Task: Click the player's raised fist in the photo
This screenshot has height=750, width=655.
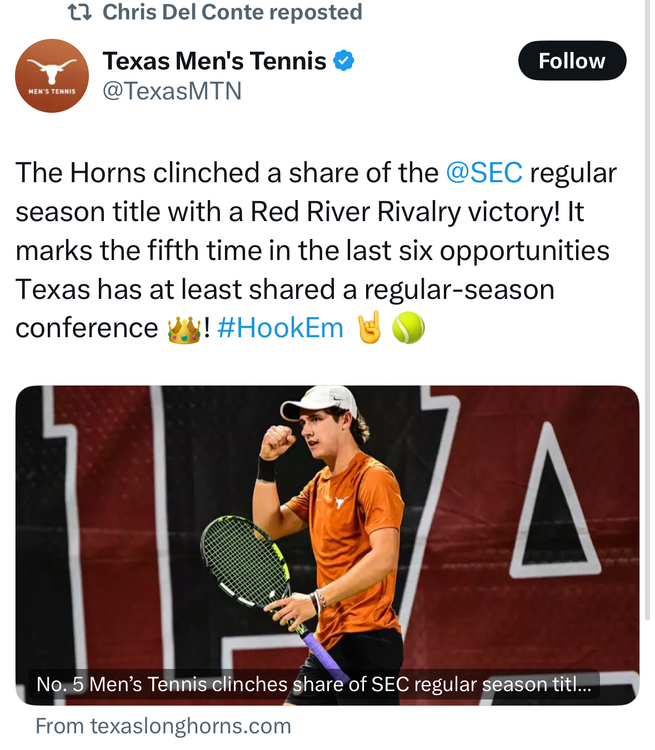Action: pos(277,440)
